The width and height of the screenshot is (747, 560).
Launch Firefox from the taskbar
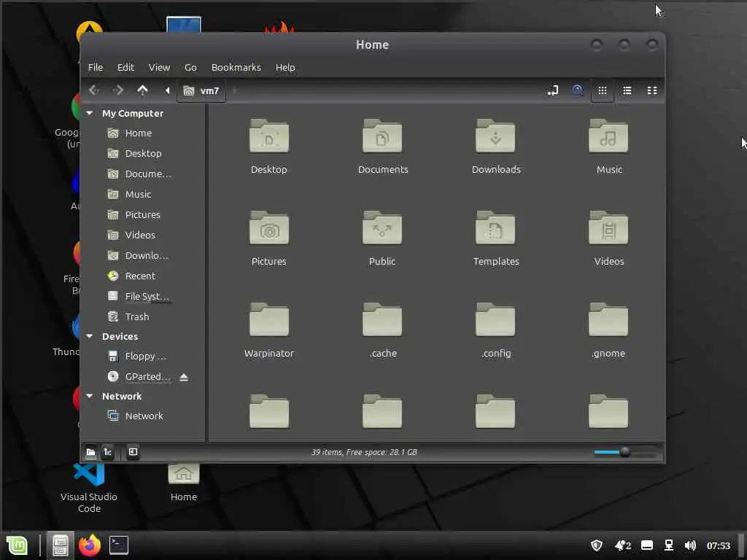pyautogui.click(x=90, y=545)
